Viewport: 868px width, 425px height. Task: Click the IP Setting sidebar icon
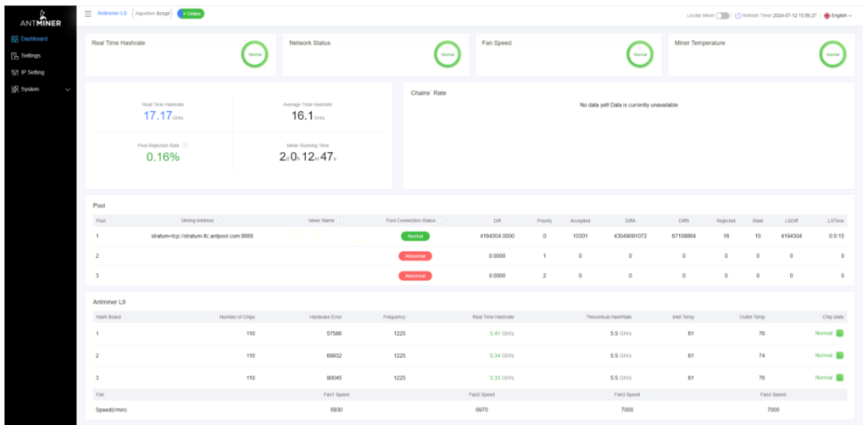point(15,72)
